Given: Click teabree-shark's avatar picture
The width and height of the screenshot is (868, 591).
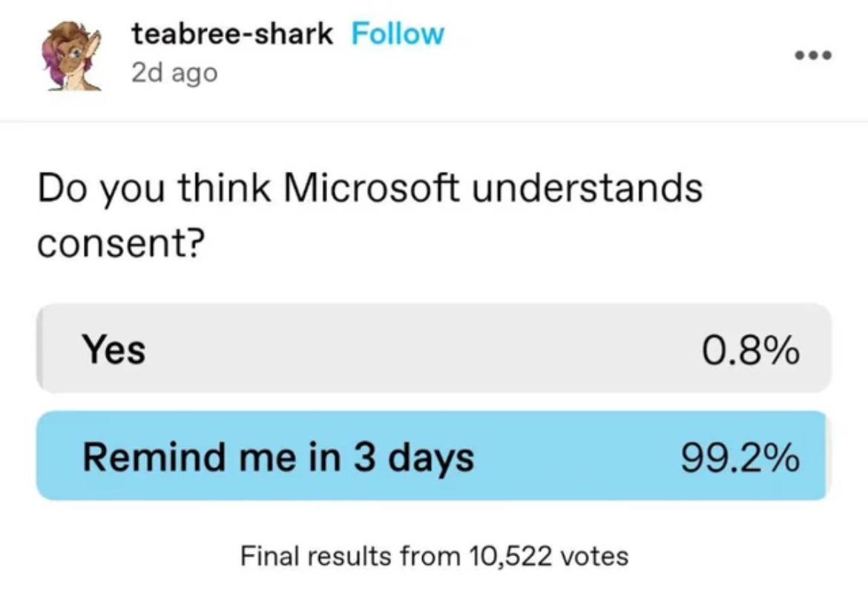Looking at the screenshot, I should pos(73,56).
